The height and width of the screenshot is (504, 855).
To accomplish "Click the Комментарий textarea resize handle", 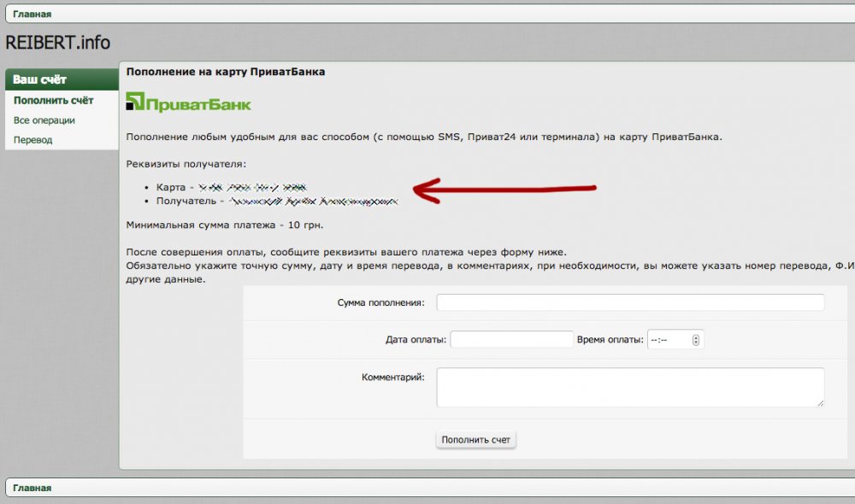I will tap(821, 403).
